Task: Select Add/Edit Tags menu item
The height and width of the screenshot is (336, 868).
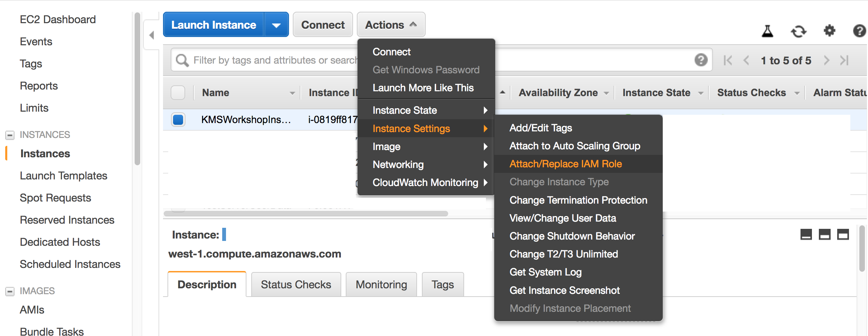Action: pyautogui.click(x=578, y=128)
